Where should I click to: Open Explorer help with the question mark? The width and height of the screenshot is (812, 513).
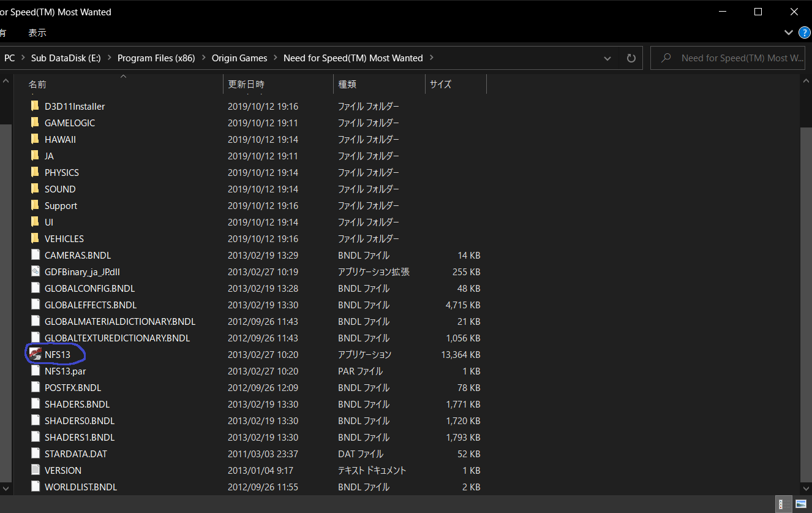click(x=804, y=32)
